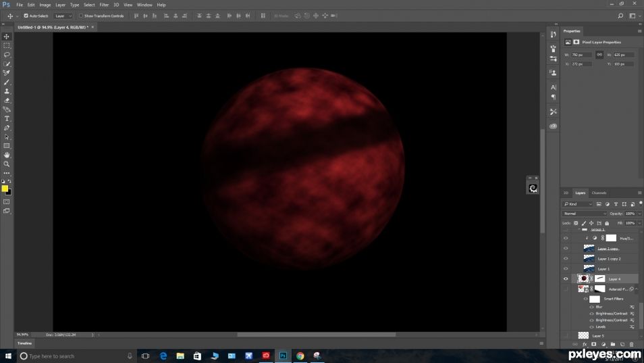Uncheck the Auto-Select checkbox
Image resolution: width=644 pixels, height=363 pixels.
click(x=26, y=16)
